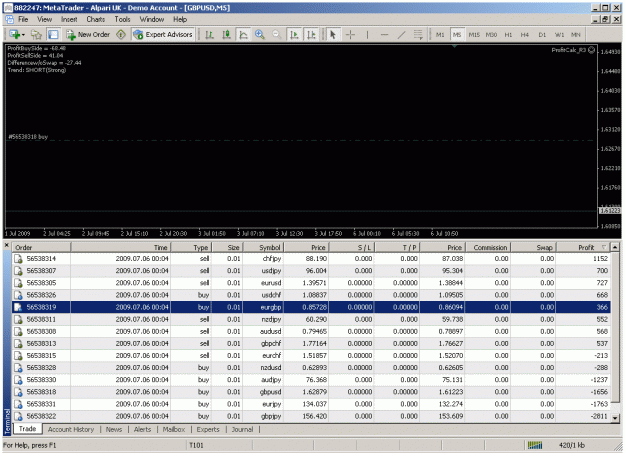Select the H4 timeframe button
The height and width of the screenshot is (453, 625).
coord(525,35)
